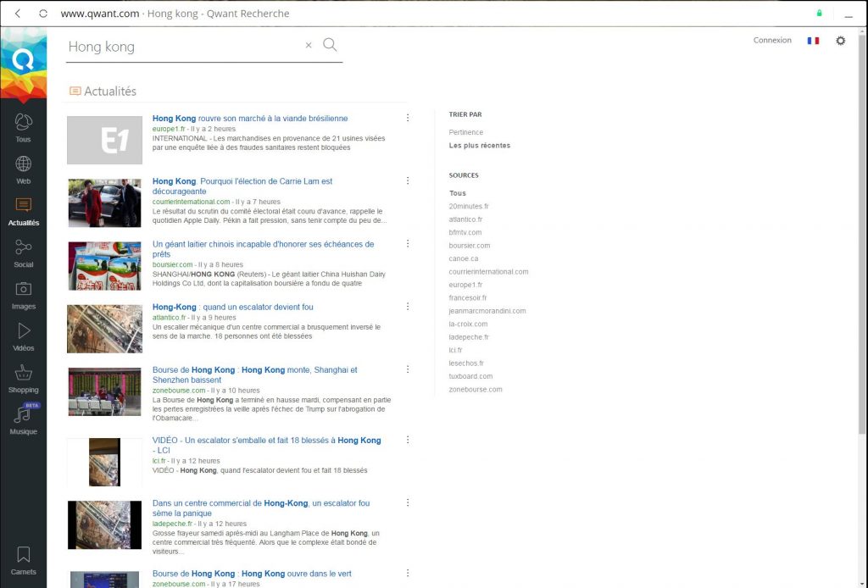
Task: Sort results by Les plus récentes
Action: tap(480, 146)
